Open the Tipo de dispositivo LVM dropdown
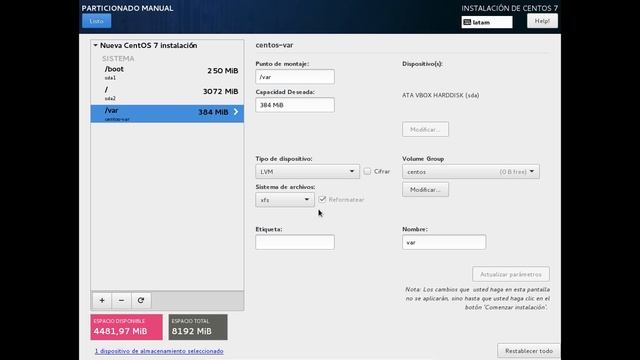This screenshot has height=360, width=640. 307,171
